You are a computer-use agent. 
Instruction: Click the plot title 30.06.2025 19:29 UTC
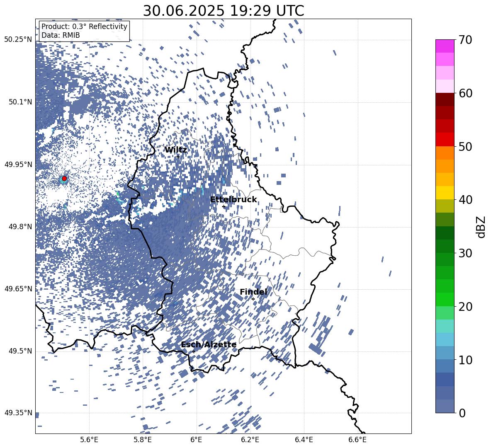coord(224,11)
